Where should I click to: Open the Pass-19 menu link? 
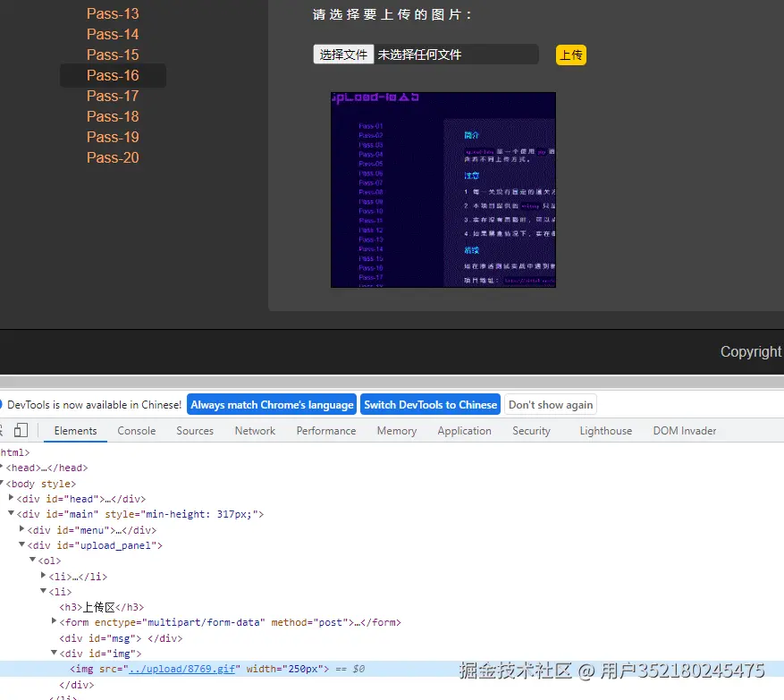113,137
